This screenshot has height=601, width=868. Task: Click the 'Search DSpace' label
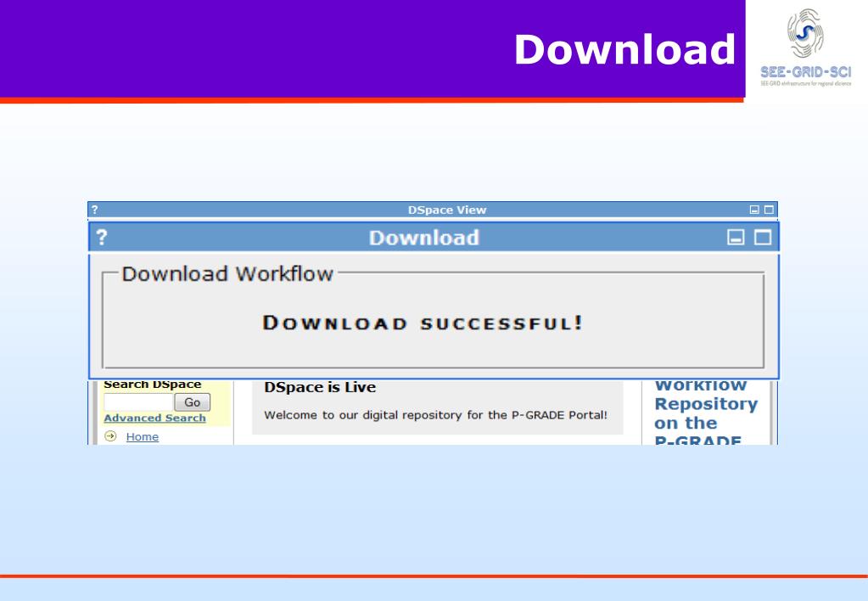tap(152, 385)
